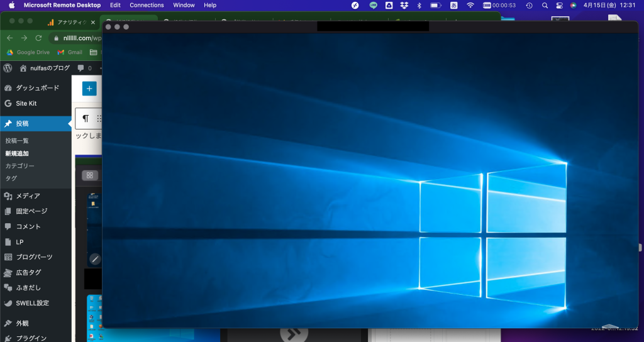Open LP in WordPress sidebar

coord(36,242)
